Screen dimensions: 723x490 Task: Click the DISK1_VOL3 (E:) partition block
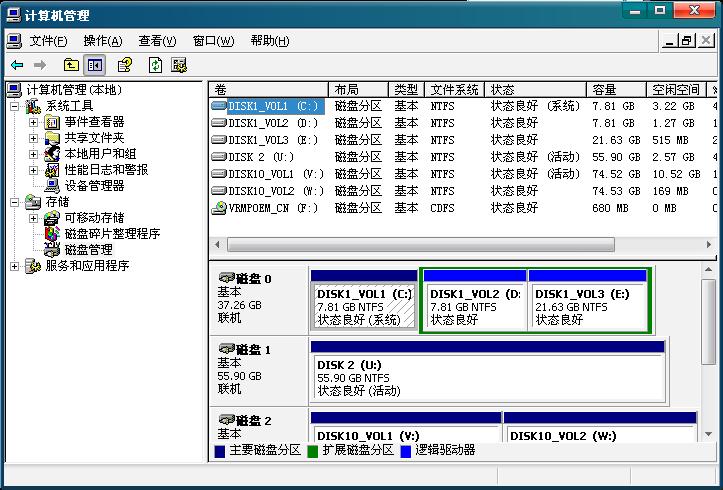tap(588, 306)
